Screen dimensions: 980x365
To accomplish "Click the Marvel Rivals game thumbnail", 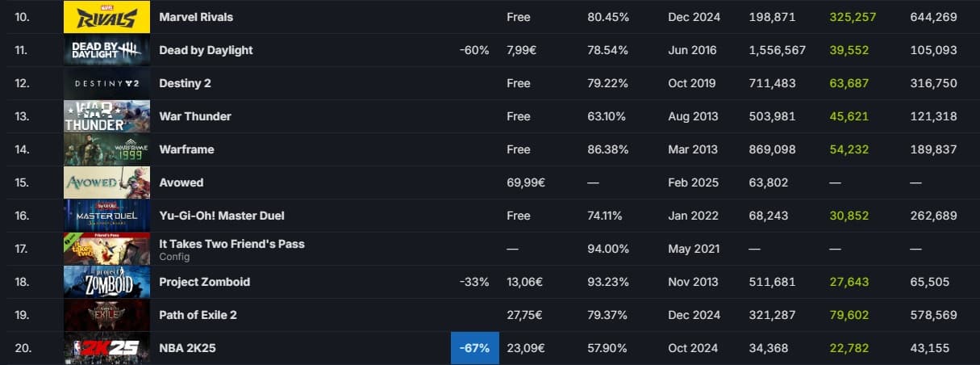I will point(106,17).
